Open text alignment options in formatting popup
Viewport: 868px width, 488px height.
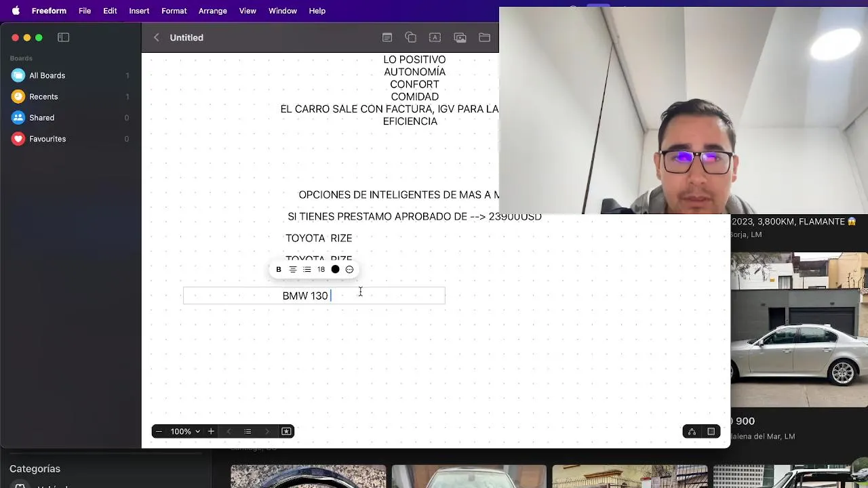tap(293, 270)
